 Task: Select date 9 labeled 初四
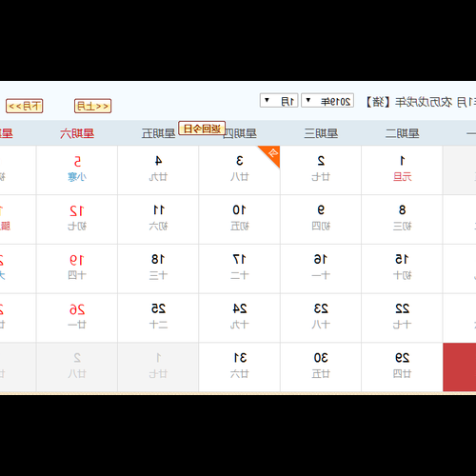pyautogui.click(x=321, y=219)
